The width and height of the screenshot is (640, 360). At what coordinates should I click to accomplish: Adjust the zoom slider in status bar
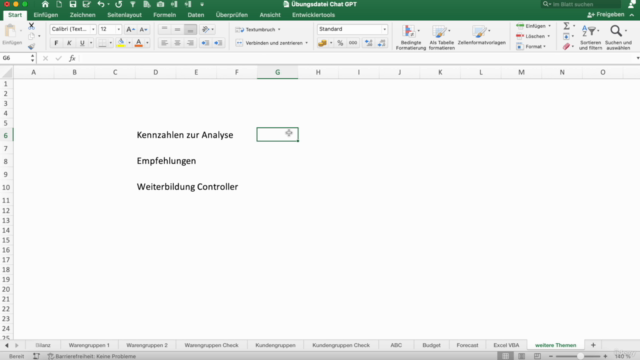pyautogui.click(x=580, y=356)
